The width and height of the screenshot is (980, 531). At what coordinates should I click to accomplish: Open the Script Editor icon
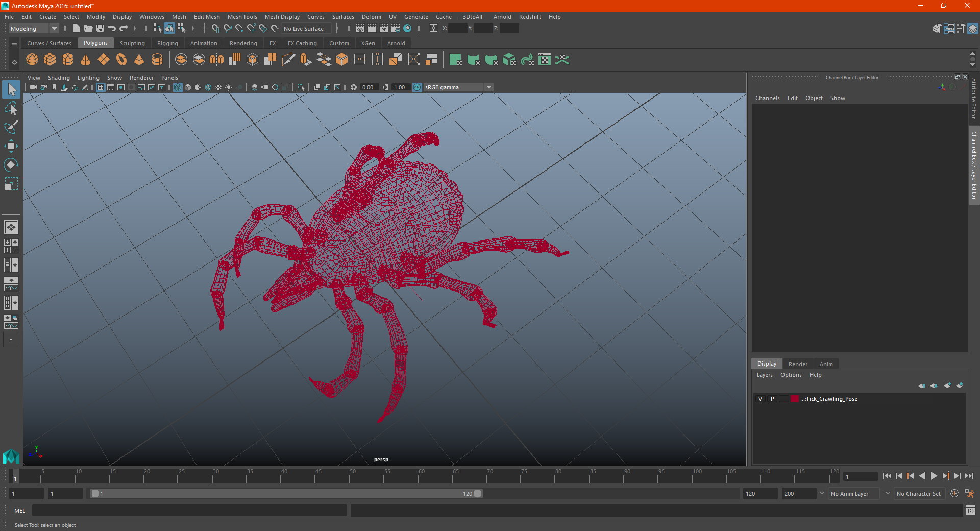coord(971,510)
